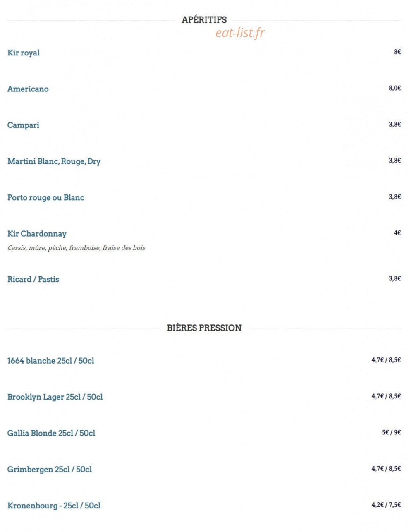Click the APÉRITIFS section heading
Screen dimensions: 409x532
coord(204,19)
